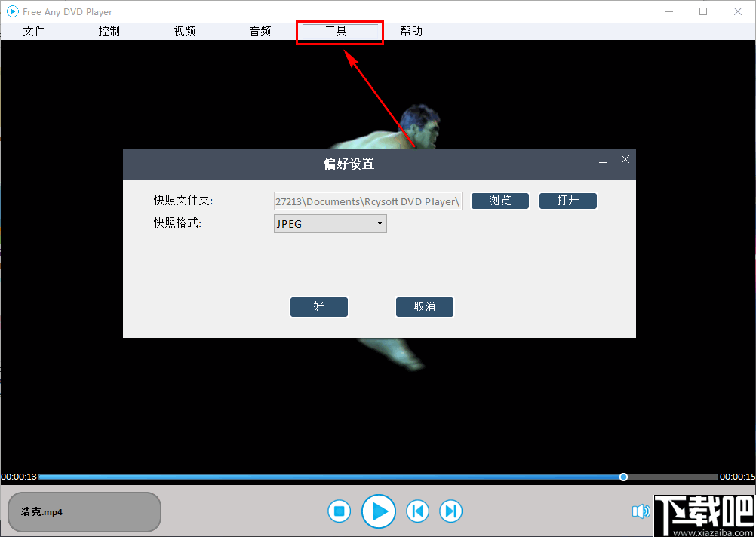
Task: Minimize the 偏好设置 dialog
Action: pos(602,161)
